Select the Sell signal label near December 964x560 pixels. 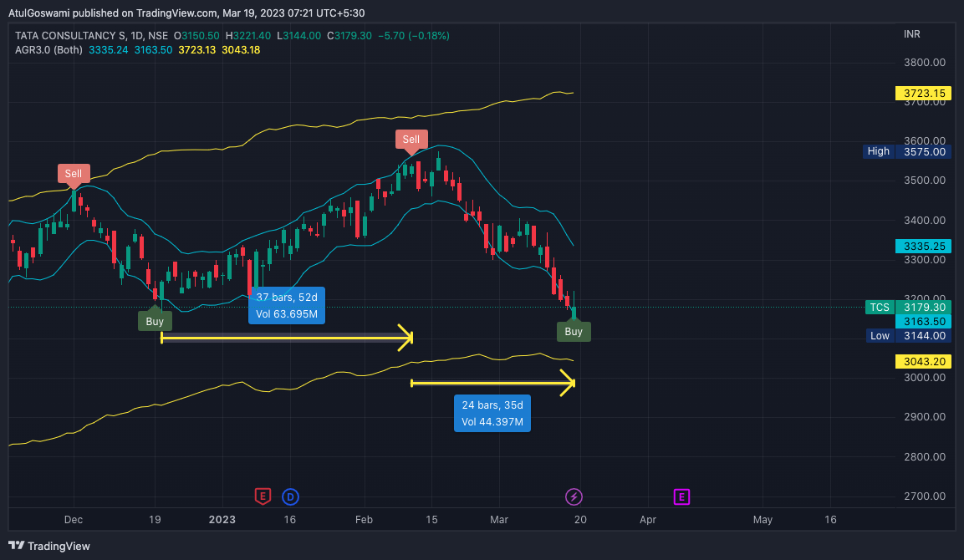click(74, 174)
